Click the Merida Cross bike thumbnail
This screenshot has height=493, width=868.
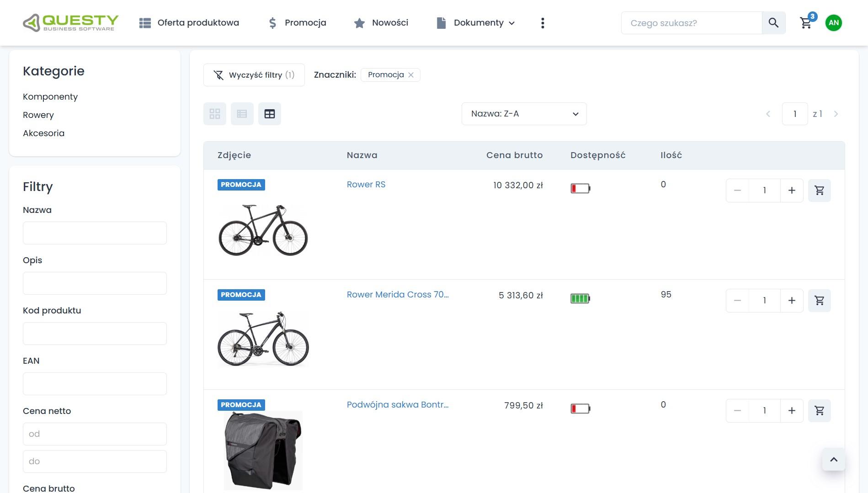pyautogui.click(x=263, y=339)
